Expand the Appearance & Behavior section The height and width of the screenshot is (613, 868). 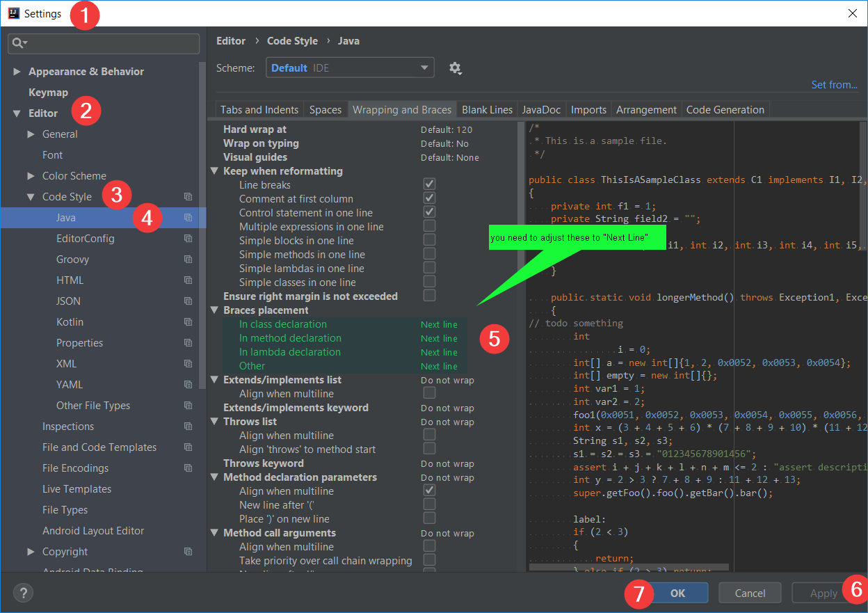pos(17,71)
